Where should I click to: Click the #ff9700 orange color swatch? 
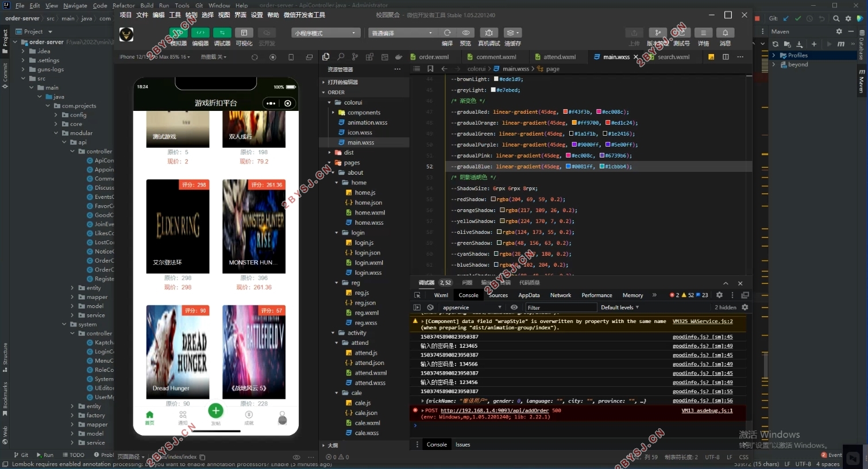click(574, 123)
